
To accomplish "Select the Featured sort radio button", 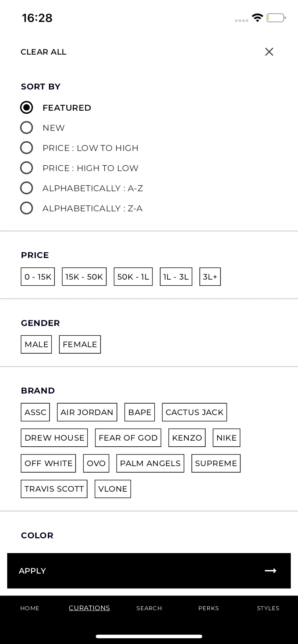I will coord(27,107).
